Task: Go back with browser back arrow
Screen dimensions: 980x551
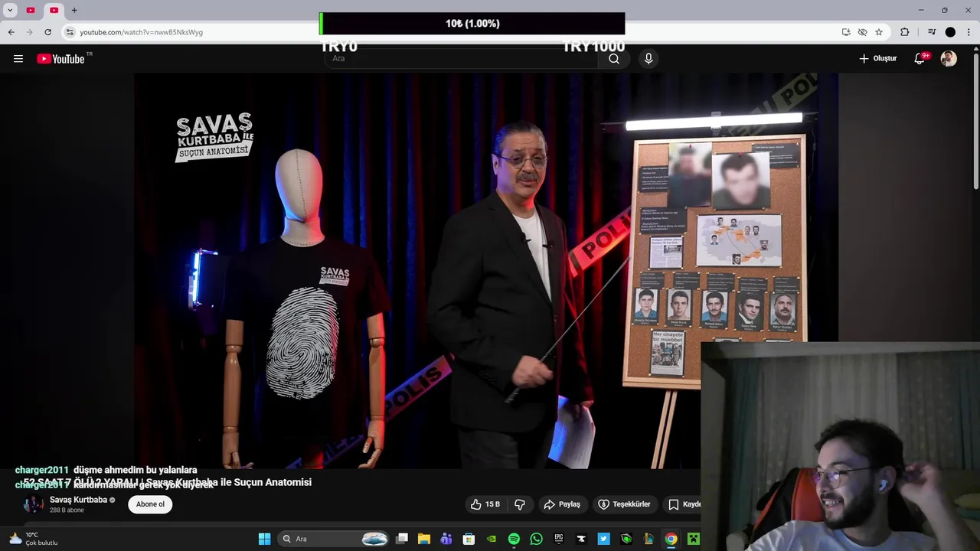Action: pos(11,32)
